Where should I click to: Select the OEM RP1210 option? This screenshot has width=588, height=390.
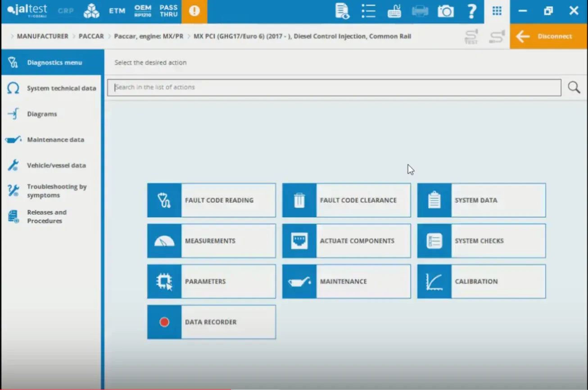[143, 11]
